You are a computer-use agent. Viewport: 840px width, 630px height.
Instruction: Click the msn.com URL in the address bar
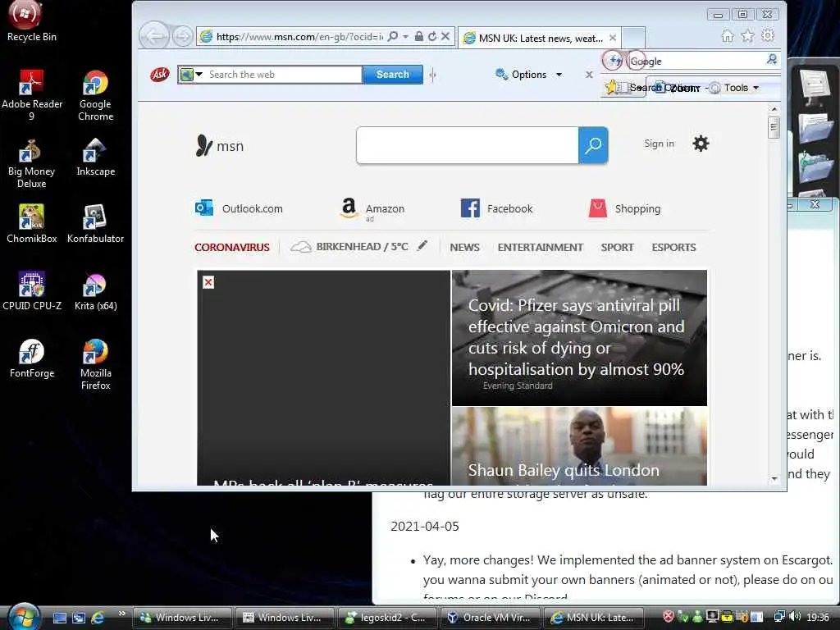299,37
